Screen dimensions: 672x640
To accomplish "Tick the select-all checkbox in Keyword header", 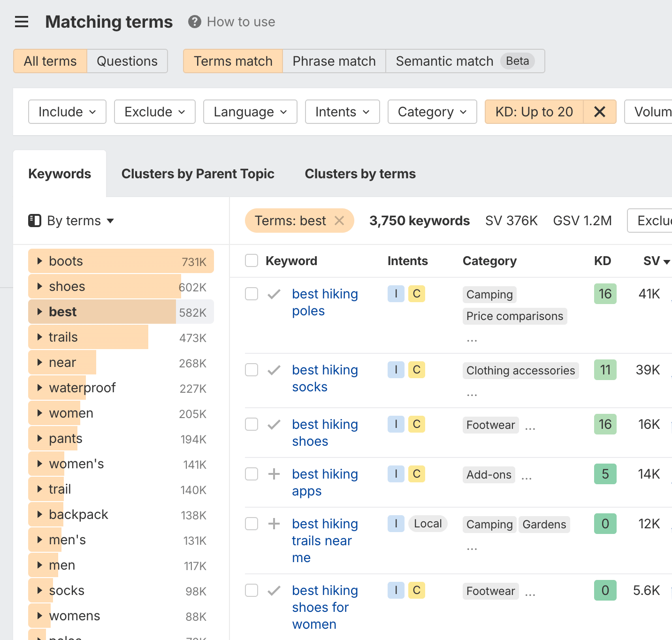I will 252,260.
